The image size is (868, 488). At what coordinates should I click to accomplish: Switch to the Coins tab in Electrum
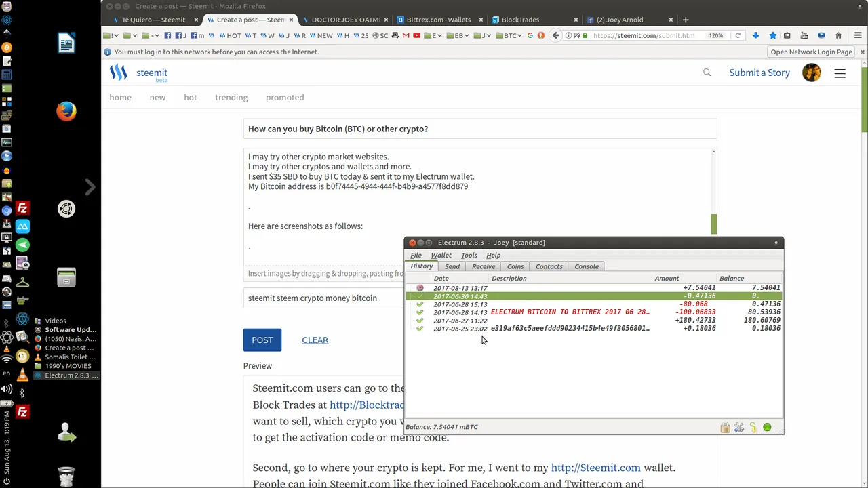click(515, 266)
